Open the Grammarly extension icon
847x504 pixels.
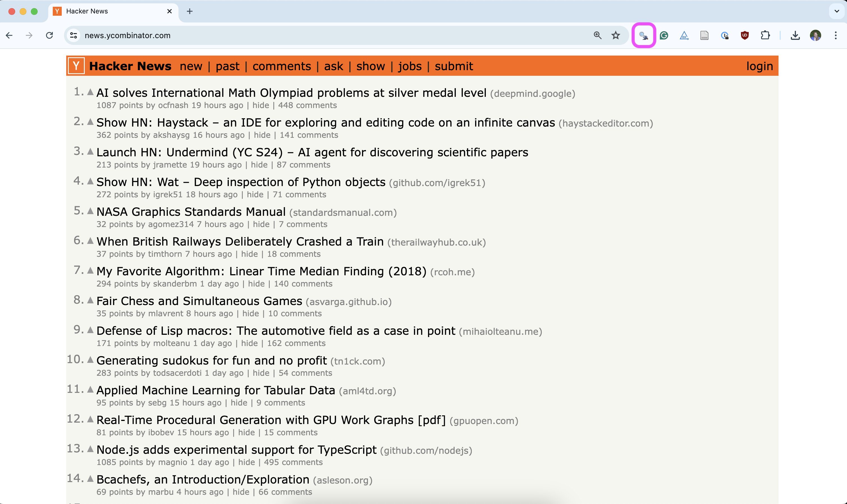pyautogui.click(x=664, y=35)
